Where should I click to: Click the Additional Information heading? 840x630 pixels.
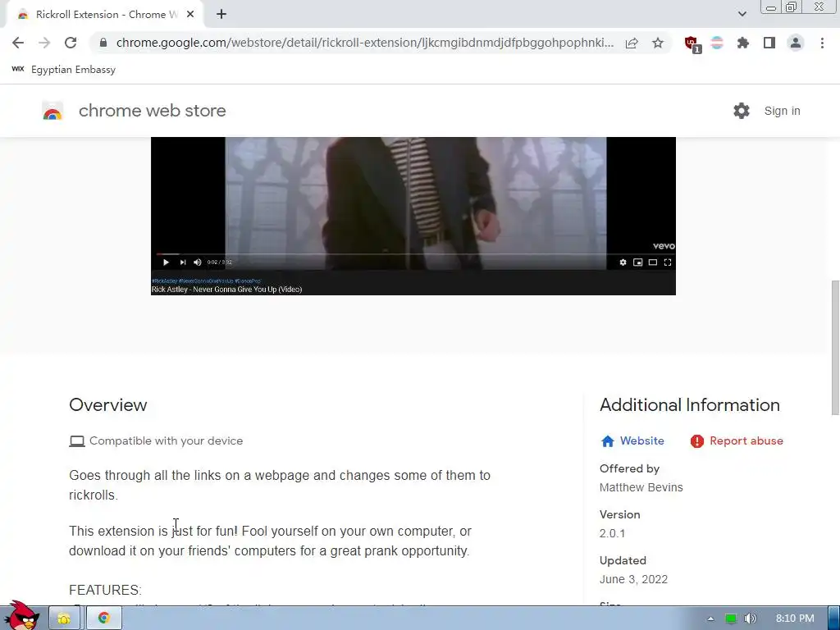pyautogui.click(x=689, y=405)
